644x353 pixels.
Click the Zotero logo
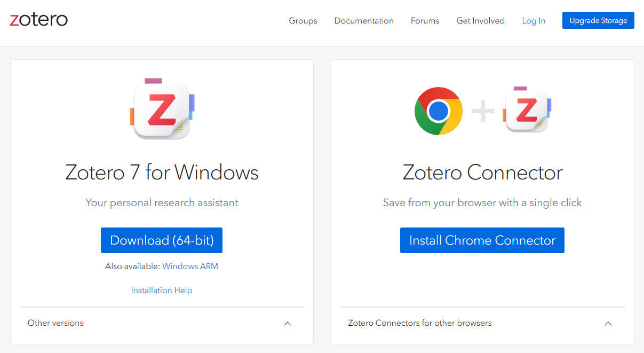click(38, 19)
